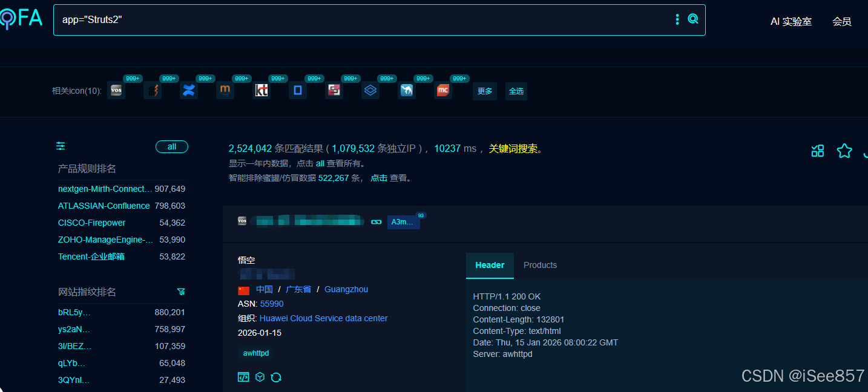Viewport: 868px width, 392px height.
Task: Click 'all' link to view all data
Action: [x=320, y=163]
